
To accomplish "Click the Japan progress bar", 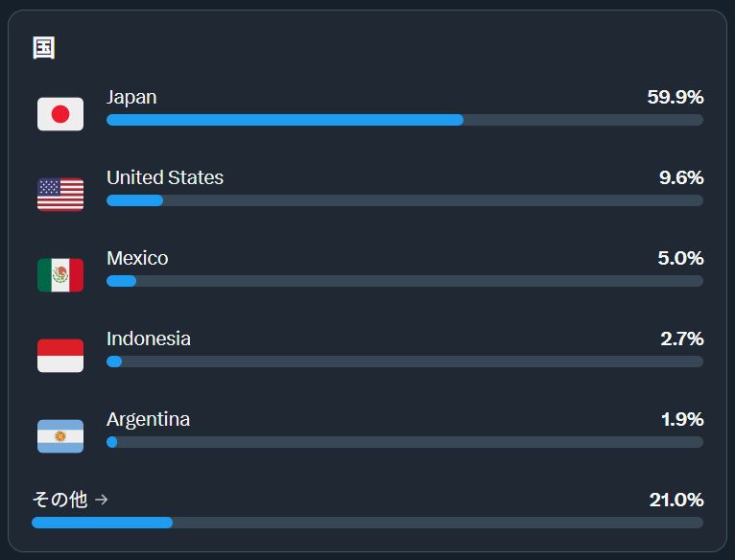I will [404, 120].
